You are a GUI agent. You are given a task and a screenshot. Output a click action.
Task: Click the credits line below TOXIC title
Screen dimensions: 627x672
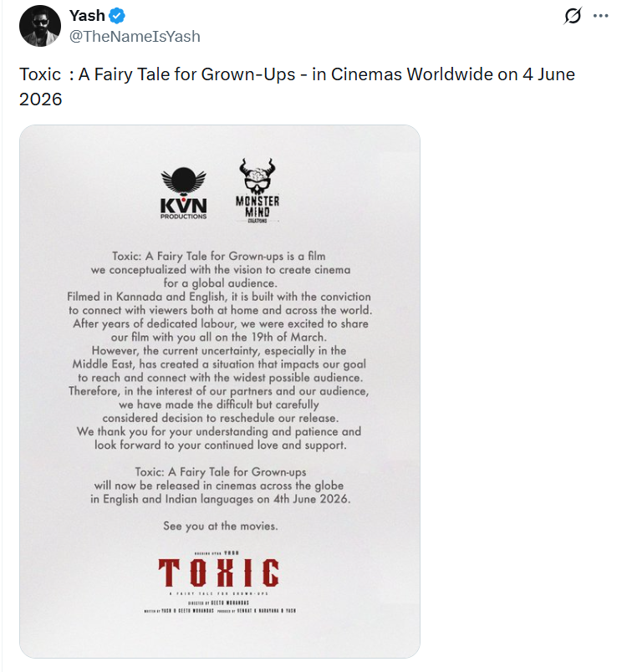219,611
